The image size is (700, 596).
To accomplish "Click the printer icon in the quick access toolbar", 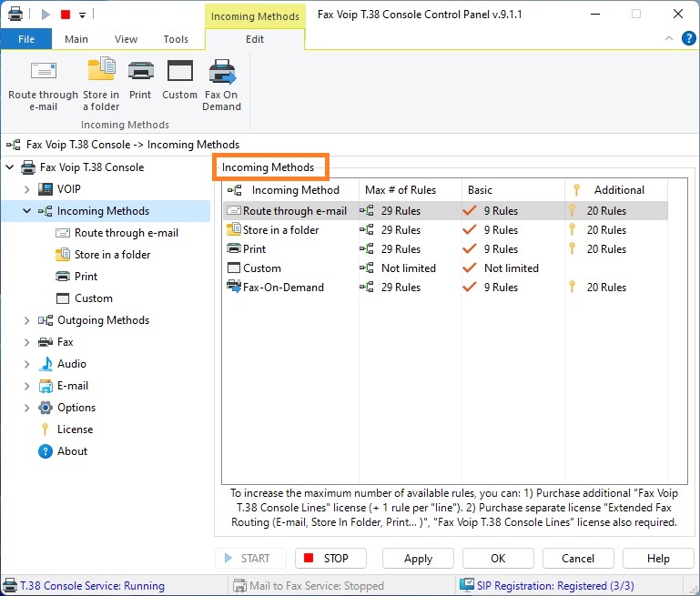I will pyautogui.click(x=15, y=14).
